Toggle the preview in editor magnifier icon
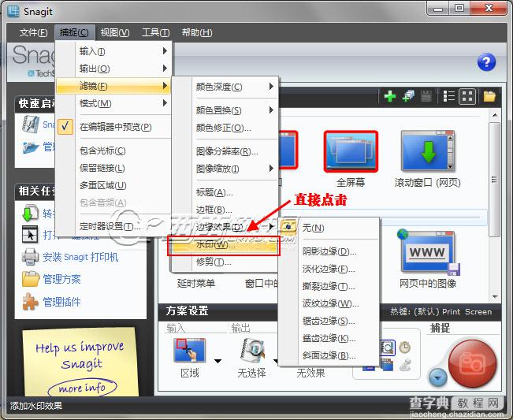 [388, 348]
